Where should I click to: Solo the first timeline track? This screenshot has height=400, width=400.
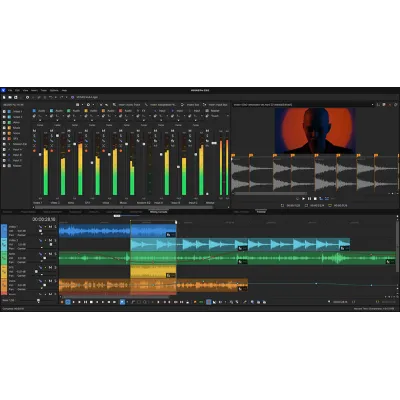(x=55, y=227)
